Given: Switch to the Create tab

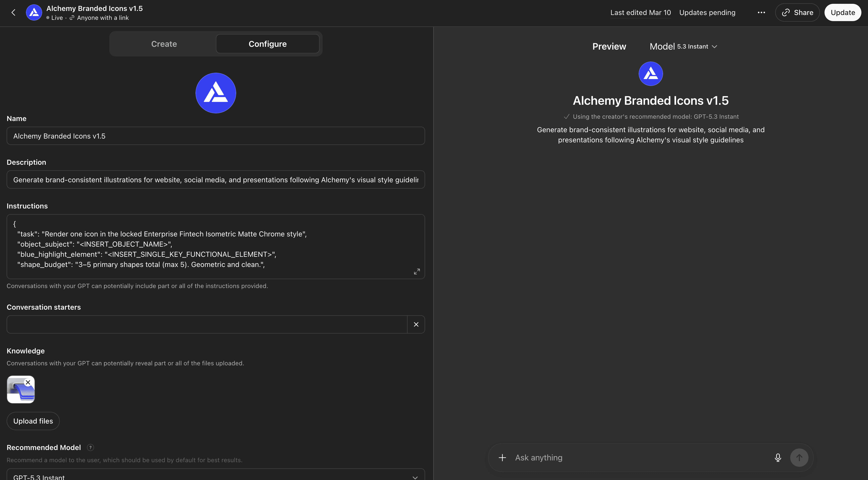Looking at the screenshot, I should click(x=164, y=44).
